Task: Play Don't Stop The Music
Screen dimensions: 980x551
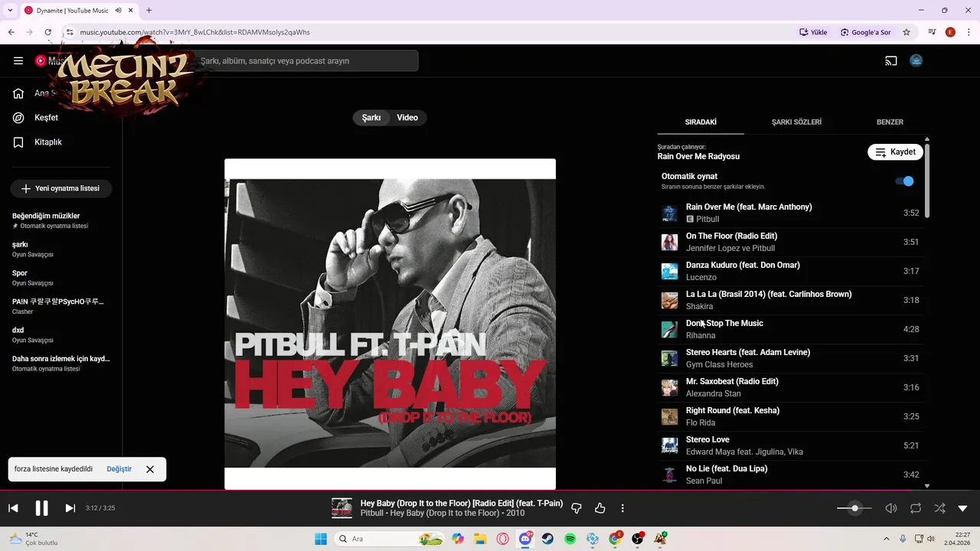Action: [x=790, y=329]
